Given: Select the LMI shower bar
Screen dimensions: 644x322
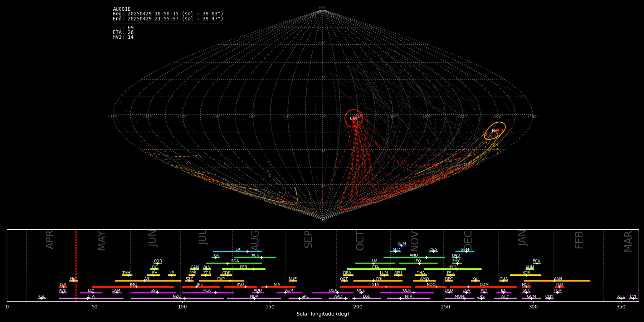Looking at the screenshot, I should point(375,263).
